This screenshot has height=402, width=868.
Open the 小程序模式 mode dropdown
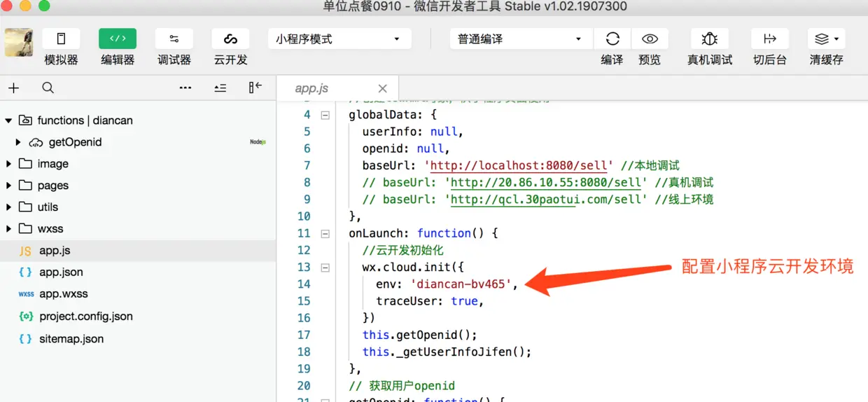(x=339, y=39)
